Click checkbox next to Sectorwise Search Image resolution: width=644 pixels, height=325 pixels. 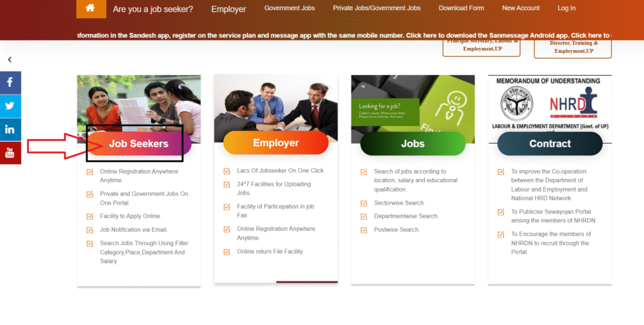click(x=364, y=203)
